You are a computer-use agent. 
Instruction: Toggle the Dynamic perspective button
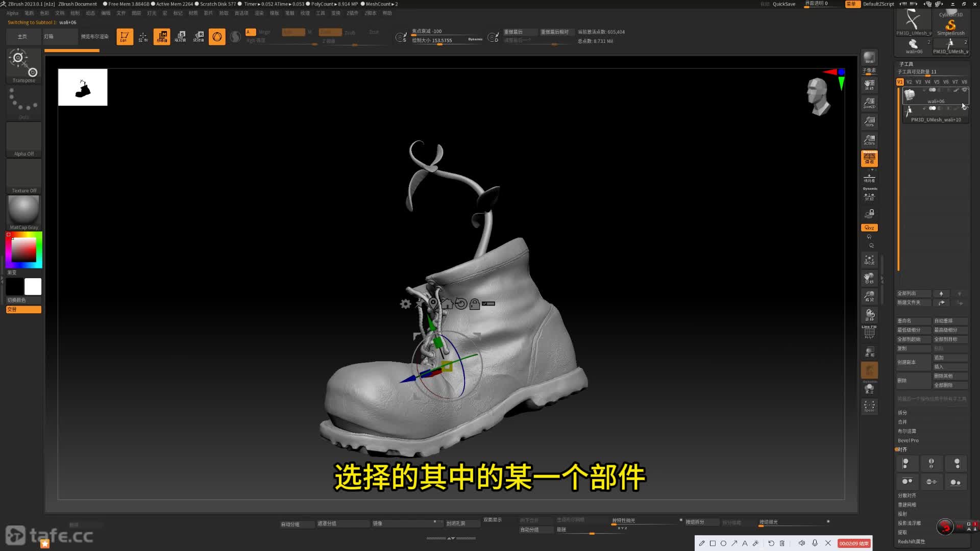869,158
